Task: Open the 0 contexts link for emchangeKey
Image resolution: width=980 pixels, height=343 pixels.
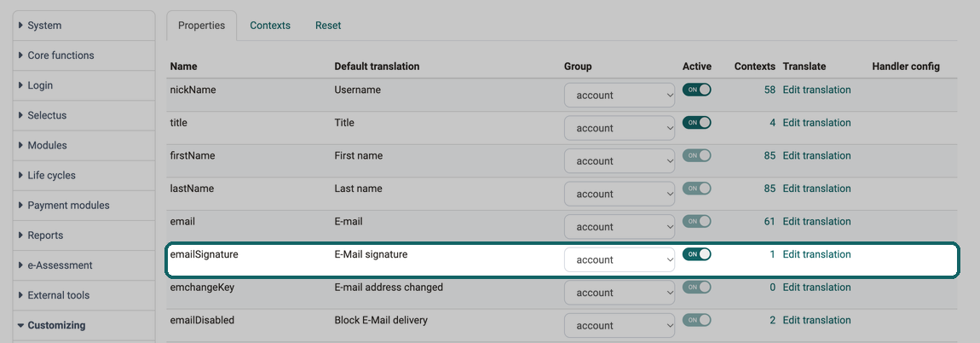Action: 773,288
